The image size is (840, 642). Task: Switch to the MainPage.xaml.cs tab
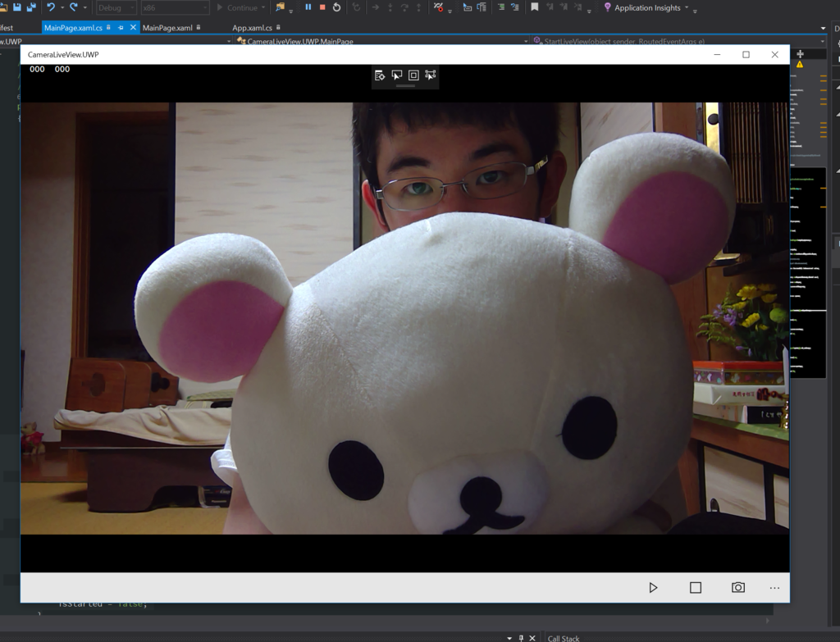tap(73, 27)
